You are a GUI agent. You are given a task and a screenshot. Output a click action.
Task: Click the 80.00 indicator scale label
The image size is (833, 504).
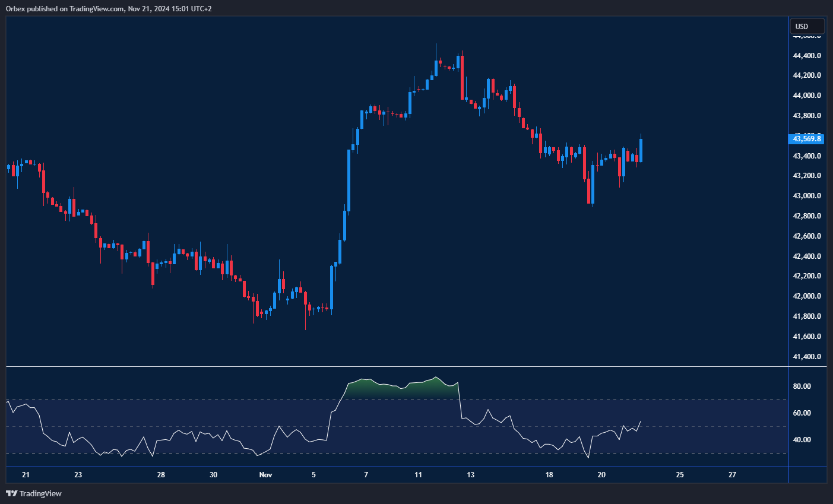[x=802, y=386]
